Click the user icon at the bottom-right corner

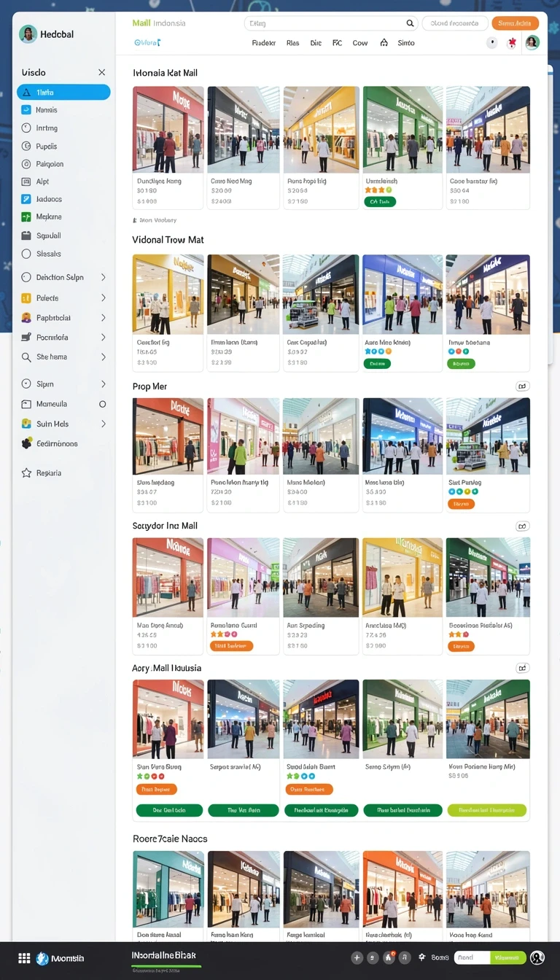[x=537, y=957]
